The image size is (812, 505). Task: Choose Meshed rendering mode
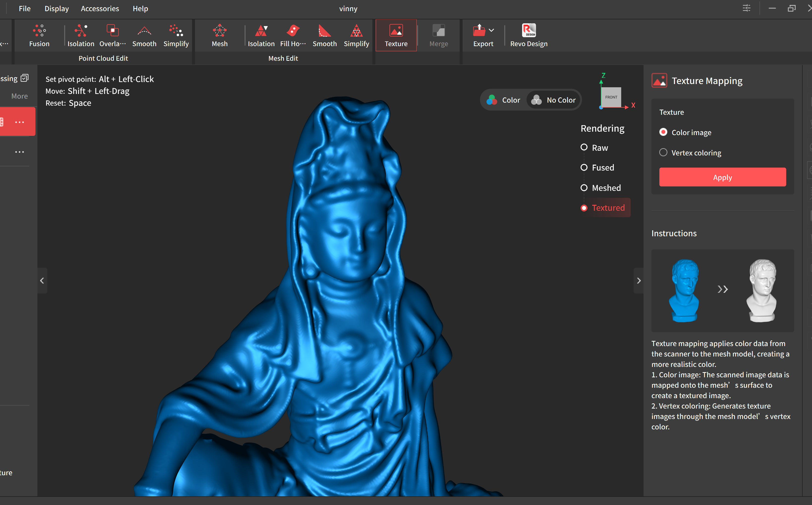(x=584, y=188)
